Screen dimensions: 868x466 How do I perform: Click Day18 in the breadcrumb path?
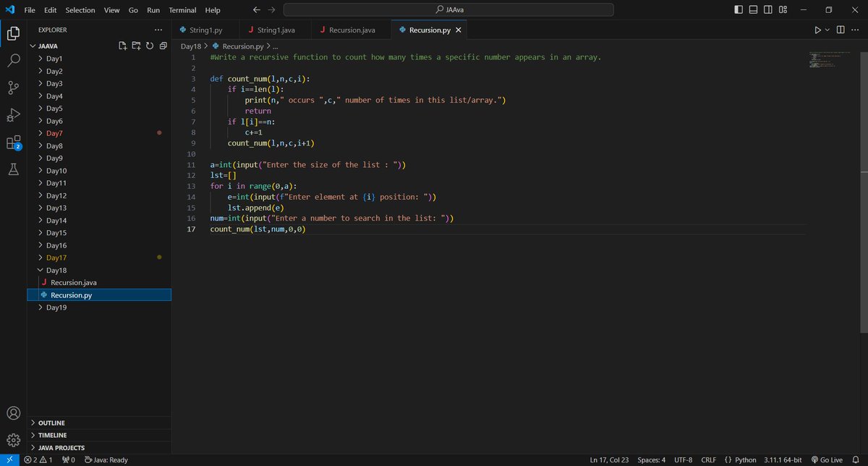click(190, 46)
